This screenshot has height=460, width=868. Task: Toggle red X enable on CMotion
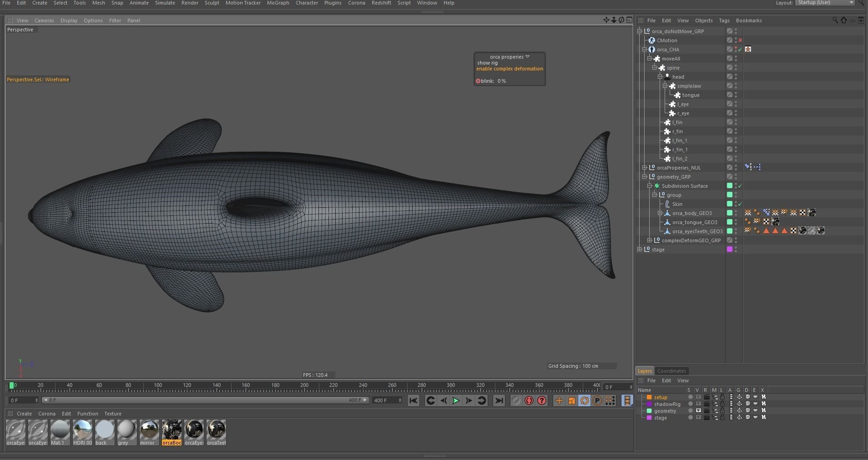(740, 40)
